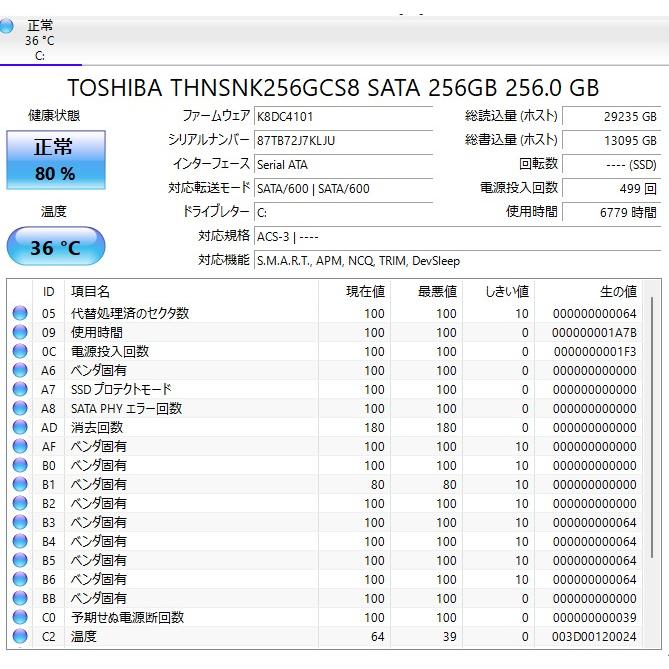Click the しきい値 column header

[x=499, y=292]
